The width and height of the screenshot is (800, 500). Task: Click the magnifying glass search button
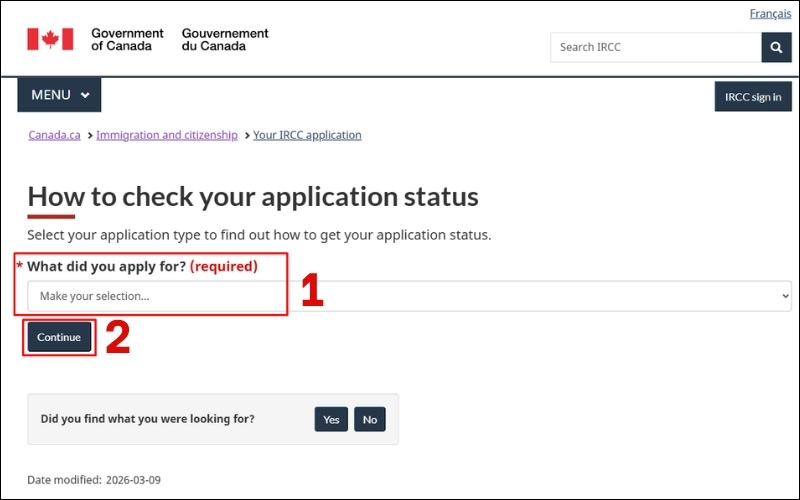click(776, 47)
